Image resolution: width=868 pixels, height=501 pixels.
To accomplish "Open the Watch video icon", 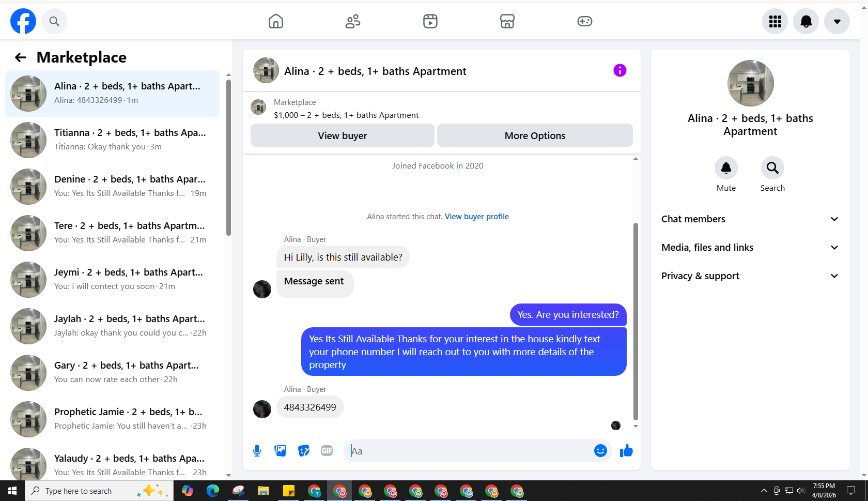I will (x=430, y=21).
